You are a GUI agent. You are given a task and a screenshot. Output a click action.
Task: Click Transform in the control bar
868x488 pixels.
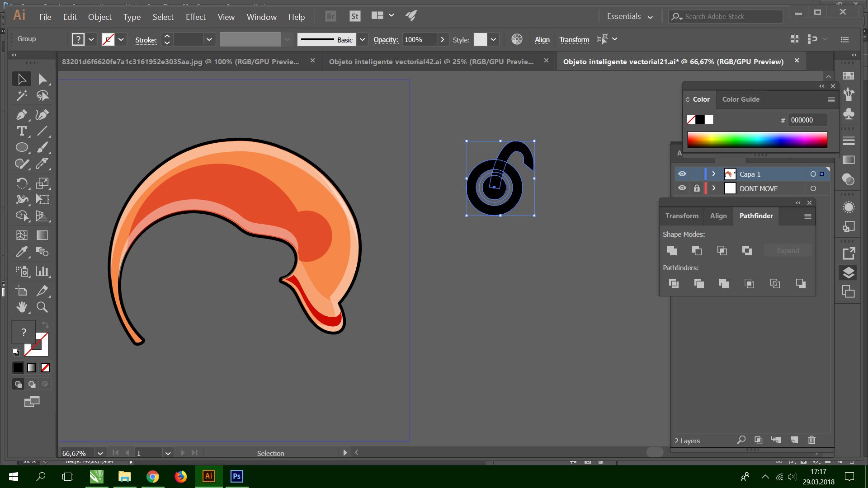(x=574, y=39)
